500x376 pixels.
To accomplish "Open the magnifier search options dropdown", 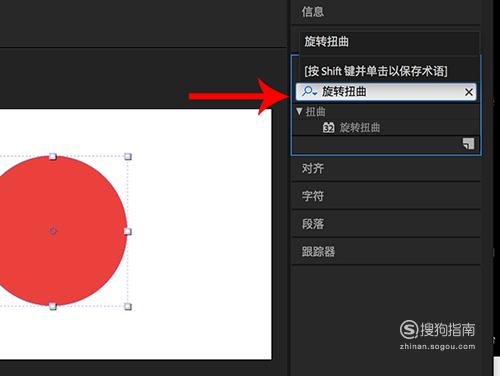I will (309, 91).
